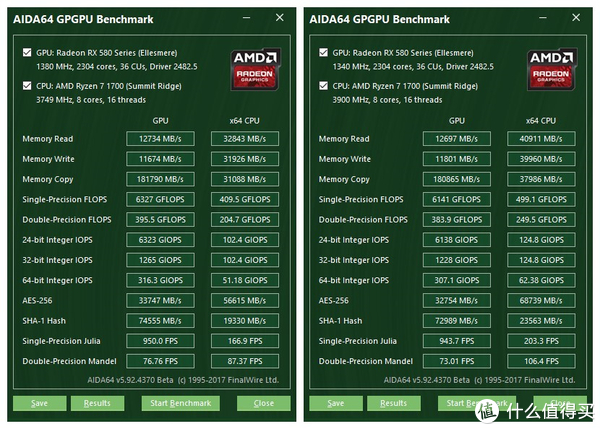Select 19330 MB/s SHA-1 Hash CPU result
Screen dimensions: 600x429
(245, 321)
